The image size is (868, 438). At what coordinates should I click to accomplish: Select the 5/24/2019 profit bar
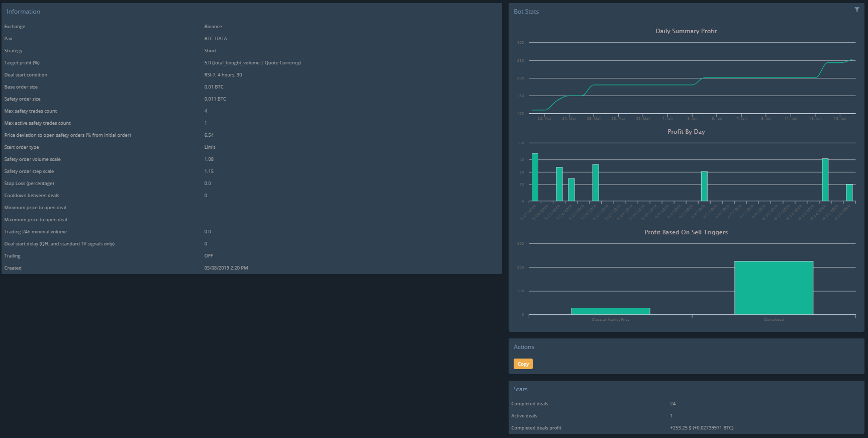571,190
